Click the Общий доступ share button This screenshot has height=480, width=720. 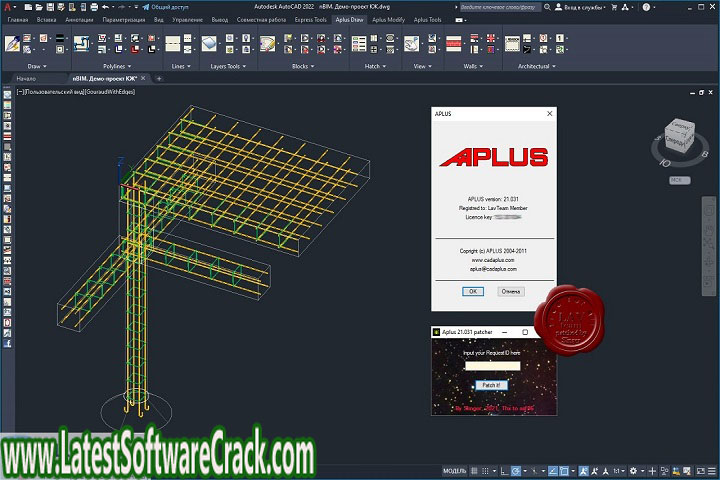point(166,7)
